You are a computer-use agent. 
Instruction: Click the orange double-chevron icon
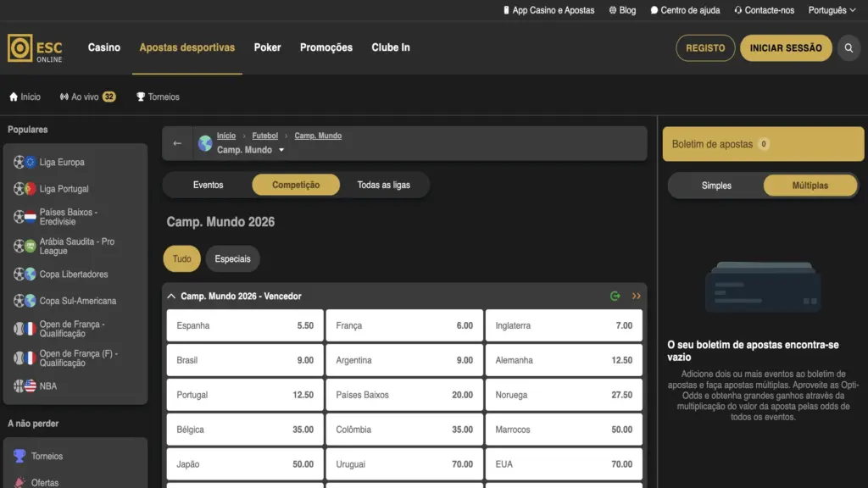click(x=637, y=296)
